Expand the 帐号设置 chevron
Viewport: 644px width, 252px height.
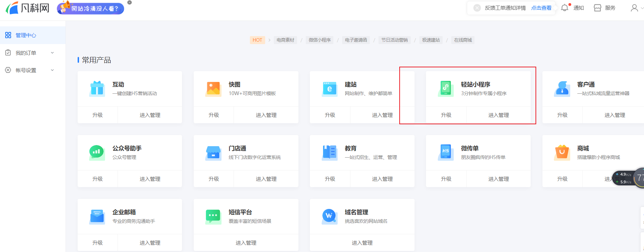52,70
